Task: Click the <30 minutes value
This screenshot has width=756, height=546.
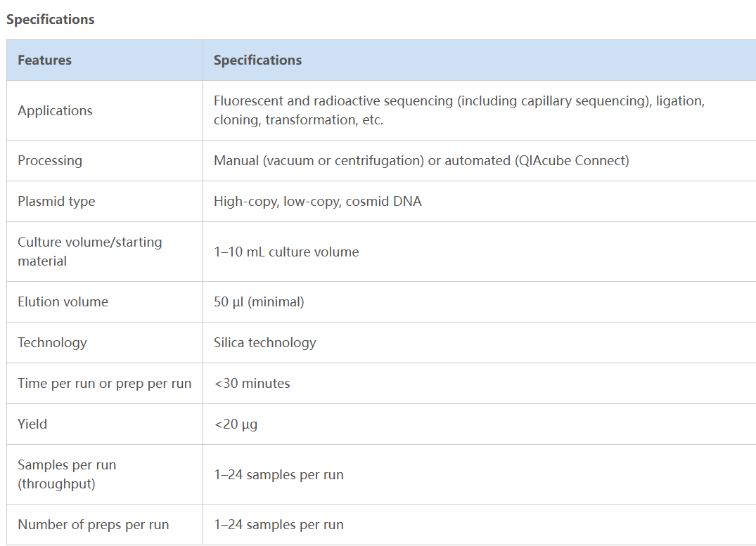Action: [252, 384]
